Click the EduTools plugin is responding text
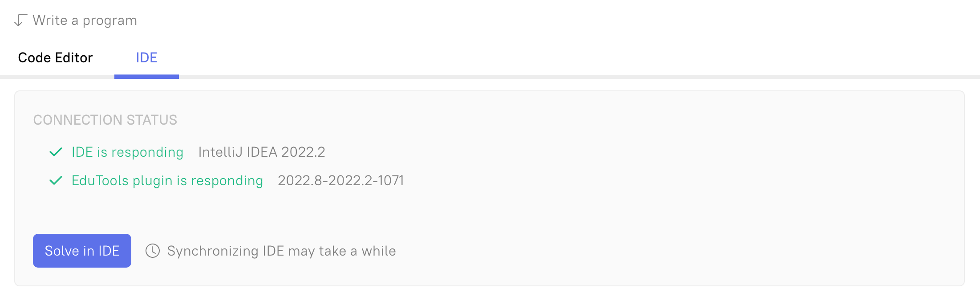This screenshot has width=980, height=301. click(x=167, y=181)
